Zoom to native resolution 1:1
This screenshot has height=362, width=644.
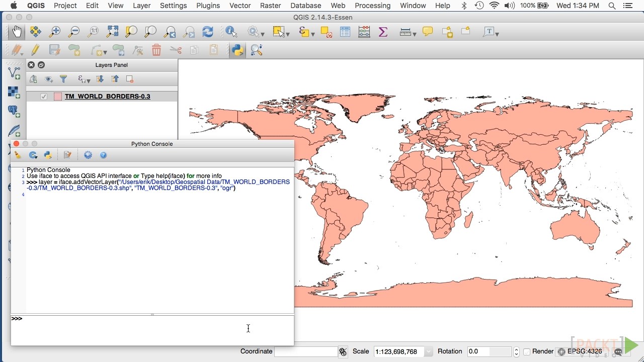pos(93,32)
